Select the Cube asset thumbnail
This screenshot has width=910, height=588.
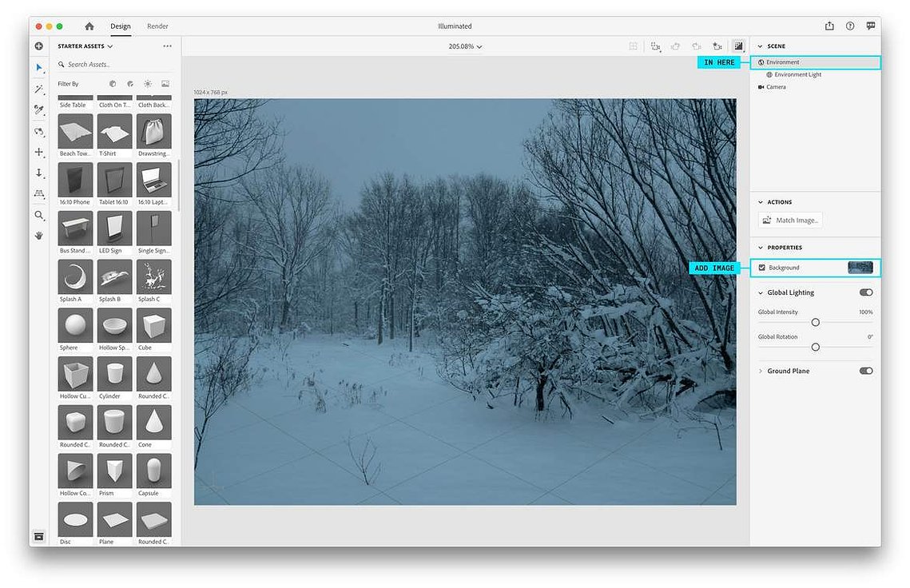(x=153, y=325)
